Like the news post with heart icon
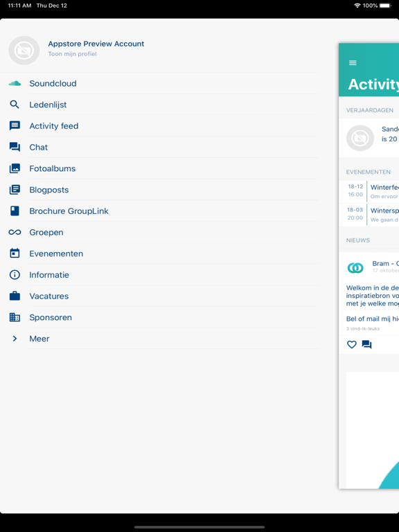Image resolution: width=399 pixels, height=532 pixels. click(352, 344)
